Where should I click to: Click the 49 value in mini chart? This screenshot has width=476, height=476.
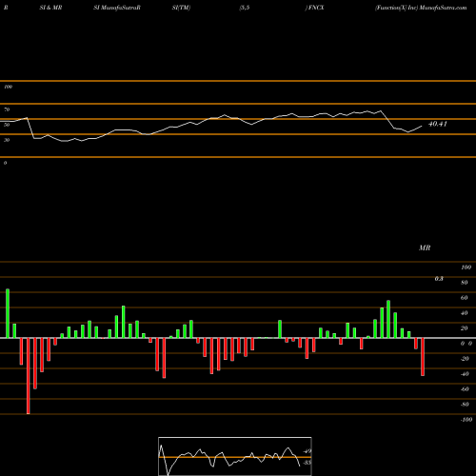307,451
